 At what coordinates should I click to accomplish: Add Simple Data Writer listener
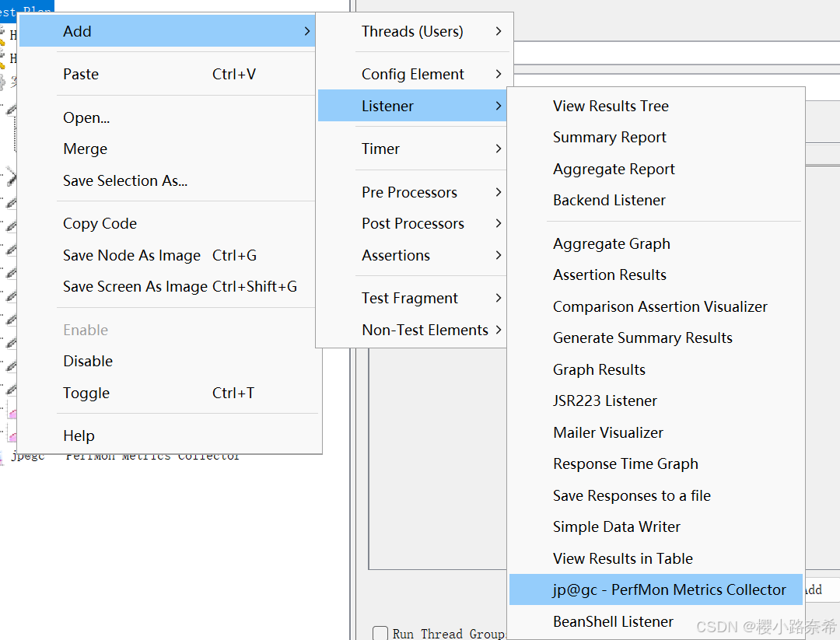(x=656, y=526)
